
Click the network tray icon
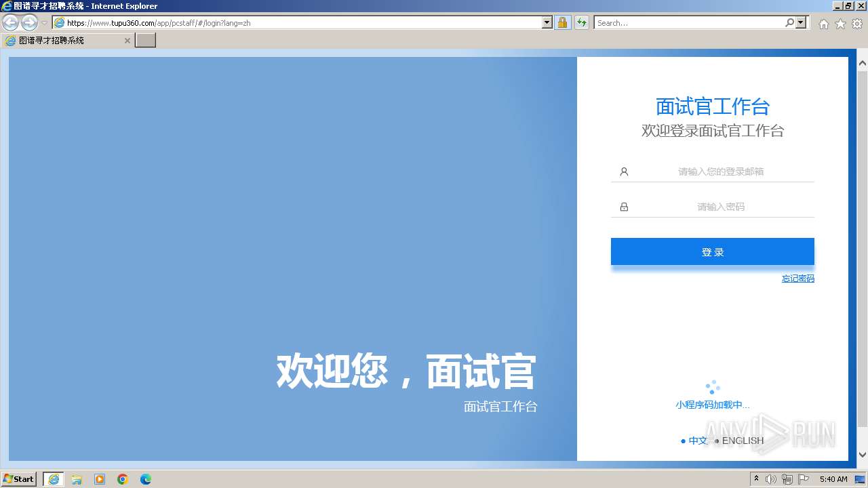(787, 479)
